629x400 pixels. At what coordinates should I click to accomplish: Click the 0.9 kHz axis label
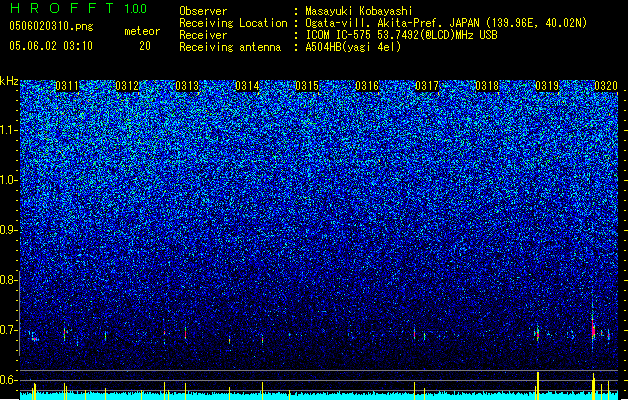click(9, 230)
